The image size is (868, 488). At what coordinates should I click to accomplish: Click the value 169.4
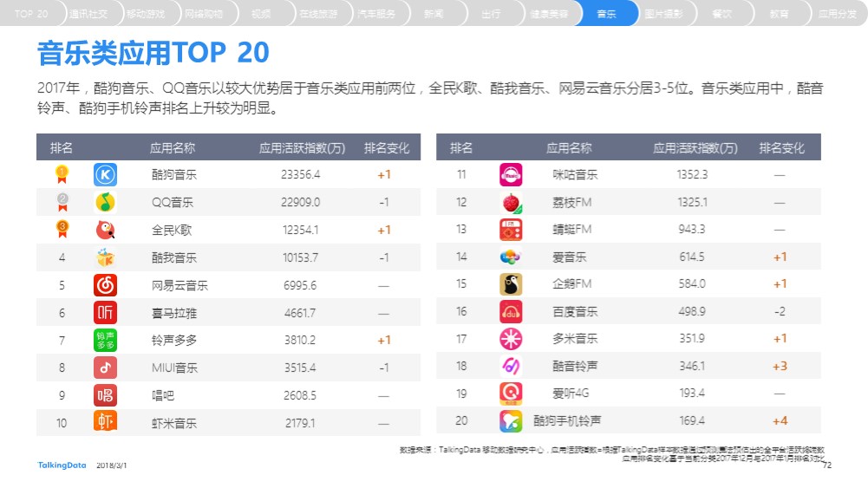[692, 421]
